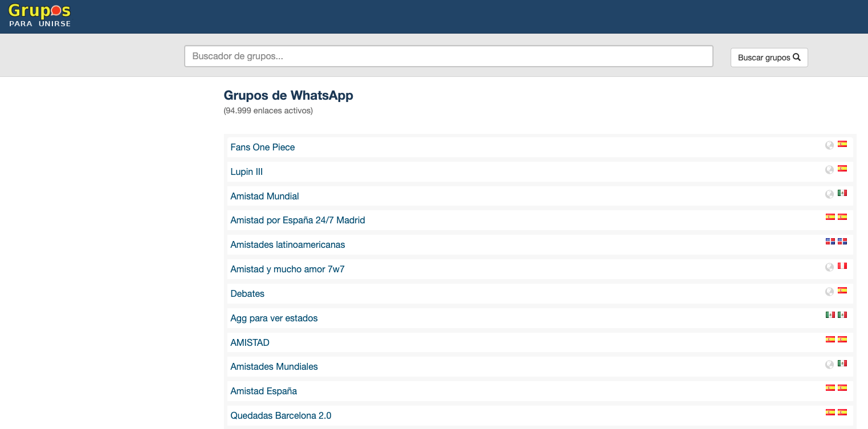The width and height of the screenshot is (868, 429).
Task: Open the AMISTAD group link
Action: click(250, 342)
